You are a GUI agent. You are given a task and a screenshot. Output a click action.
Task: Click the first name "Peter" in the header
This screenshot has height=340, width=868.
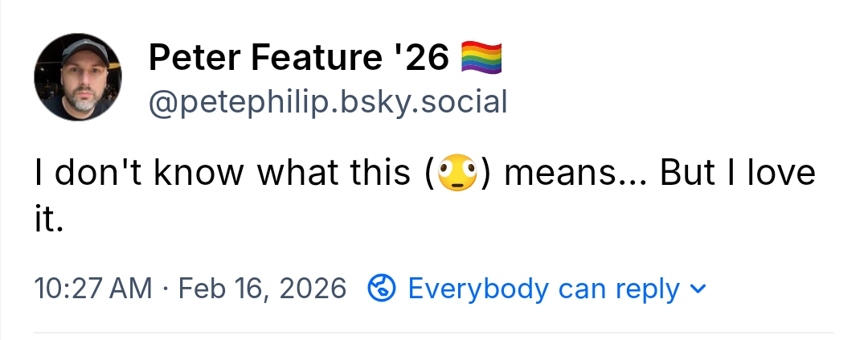(191, 57)
